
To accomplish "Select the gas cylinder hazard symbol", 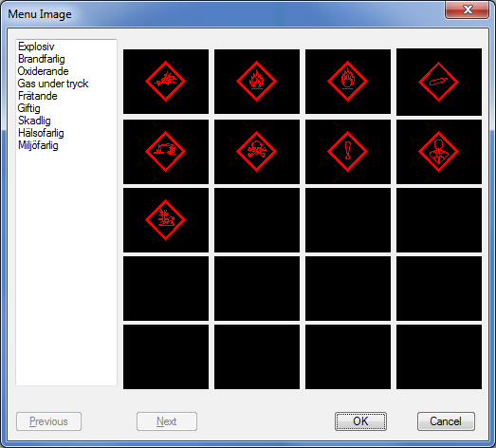I will click(x=439, y=82).
